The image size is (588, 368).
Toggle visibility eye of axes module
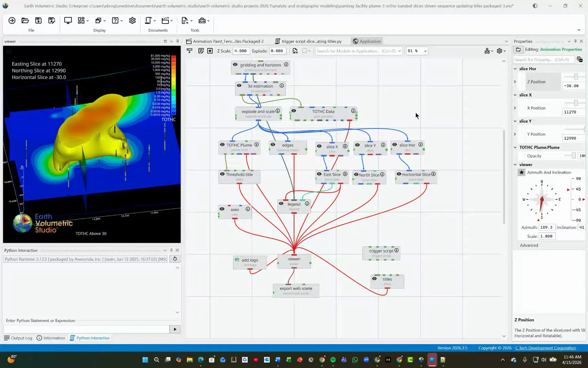(x=222, y=209)
